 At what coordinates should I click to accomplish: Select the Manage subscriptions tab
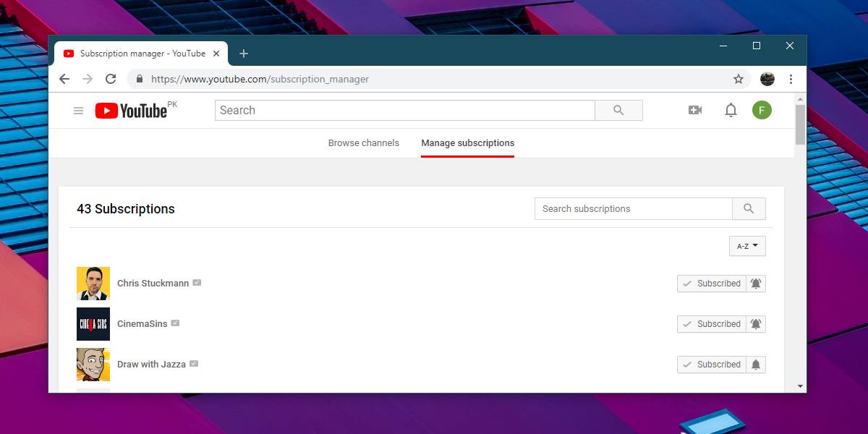(468, 143)
